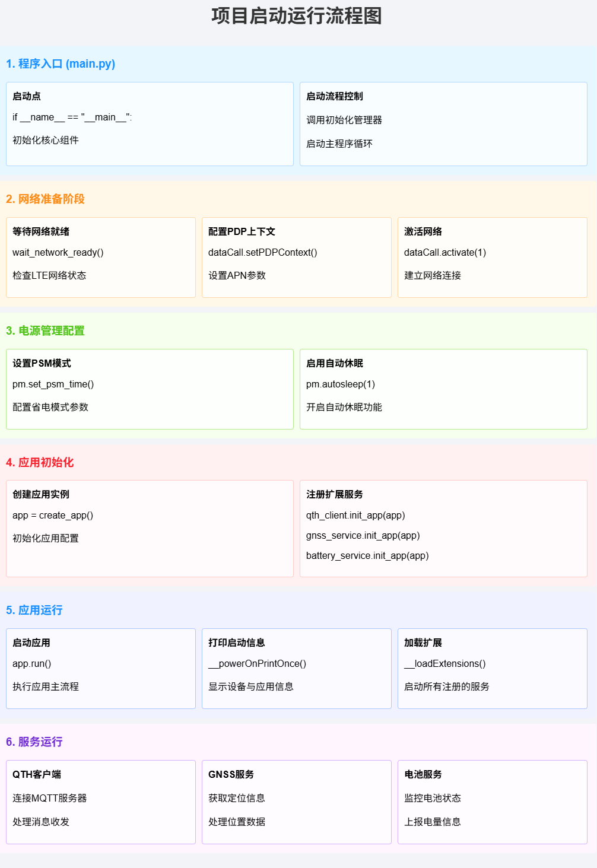Click the gnss_service.init_app(app) line
The width and height of the screenshot is (597, 868).
[363, 535]
